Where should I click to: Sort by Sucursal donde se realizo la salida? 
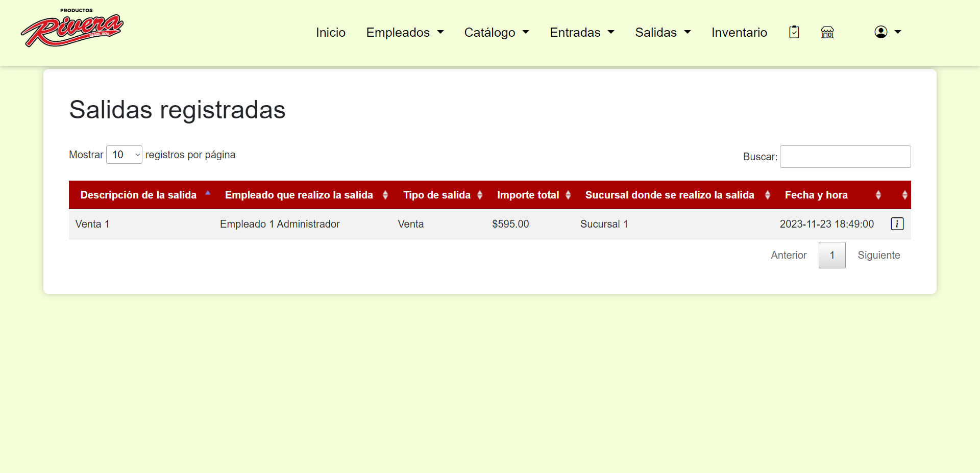[x=767, y=195]
